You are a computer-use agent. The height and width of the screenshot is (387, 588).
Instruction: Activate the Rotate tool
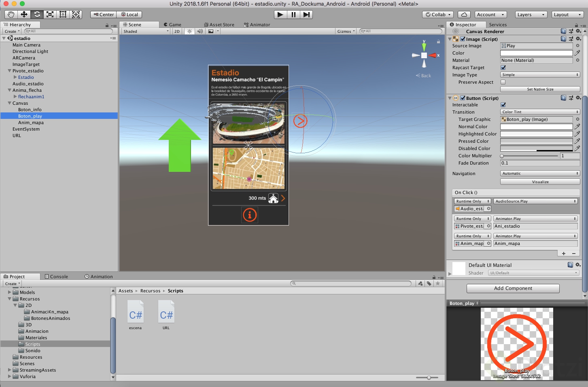pyautogui.click(x=37, y=15)
